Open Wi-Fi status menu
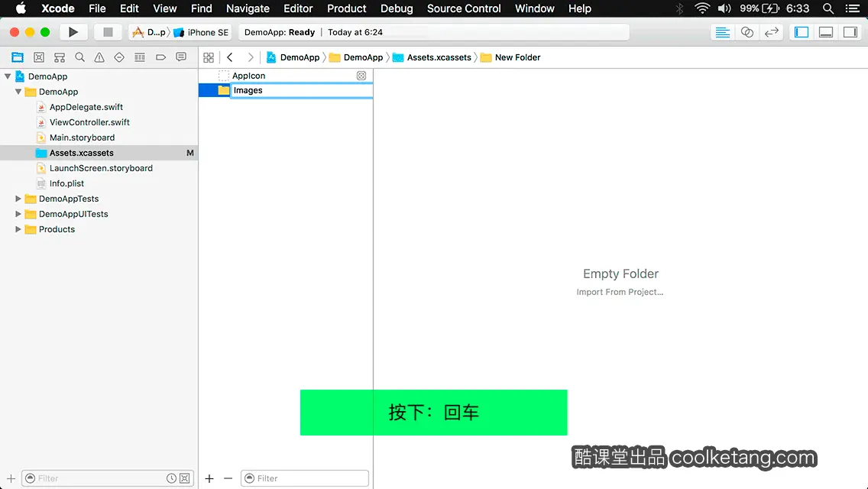This screenshot has width=868, height=489. pos(702,8)
